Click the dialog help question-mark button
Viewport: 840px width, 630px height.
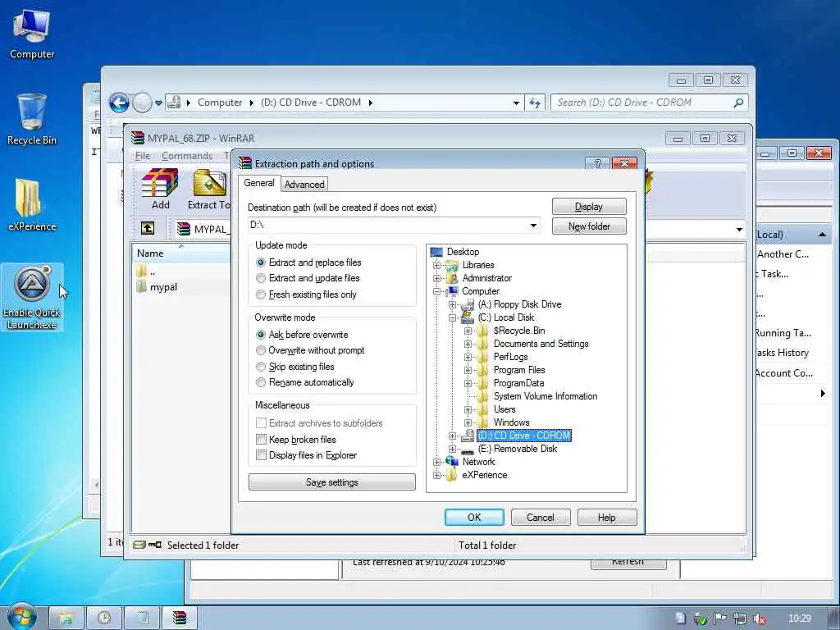[x=598, y=163]
